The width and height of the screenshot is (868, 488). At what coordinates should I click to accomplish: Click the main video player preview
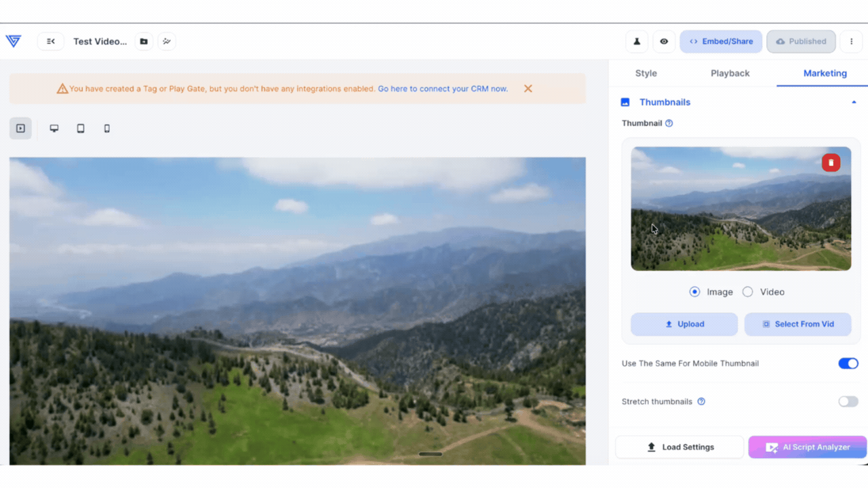coord(297,311)
